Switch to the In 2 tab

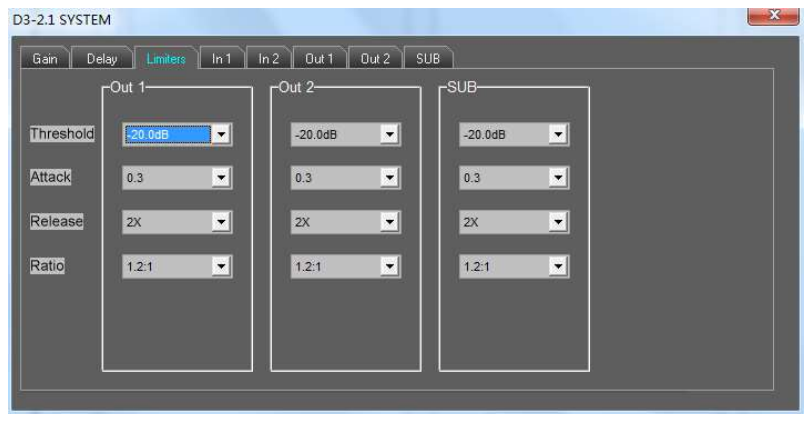(x=269, y=59)
